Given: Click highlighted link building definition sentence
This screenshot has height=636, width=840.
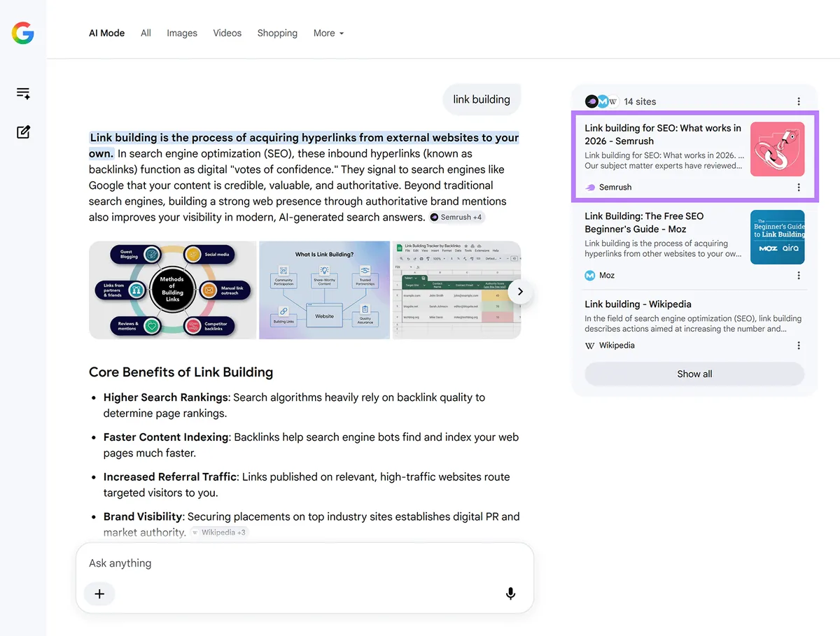Looking at the screenshot, I should point(304,146).
